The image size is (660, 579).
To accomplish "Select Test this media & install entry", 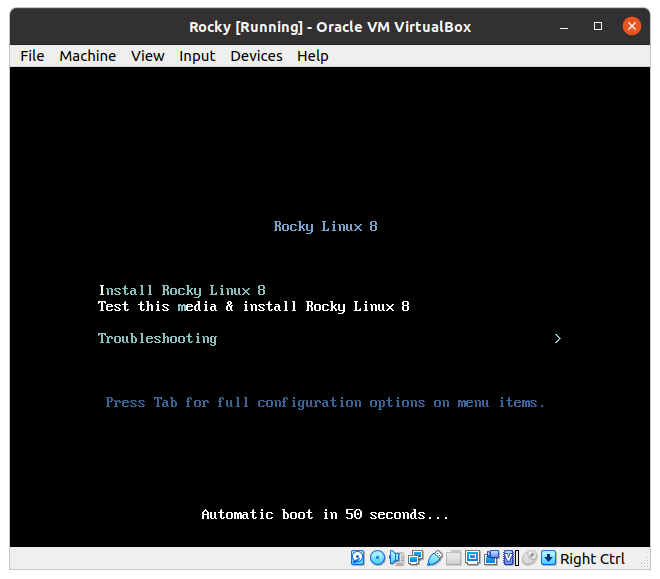I will pos(253,306).
